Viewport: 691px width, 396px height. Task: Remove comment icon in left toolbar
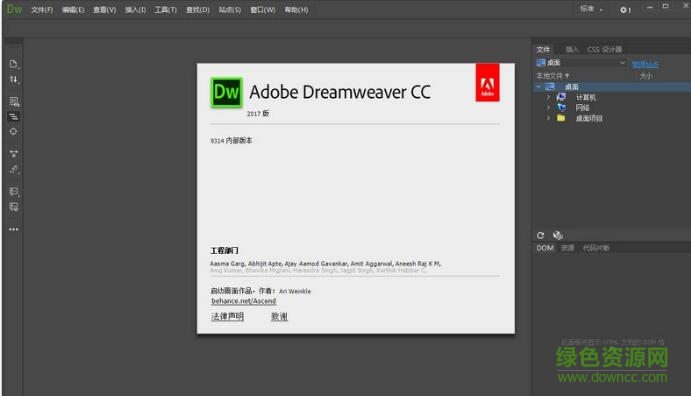coord(14,207)
